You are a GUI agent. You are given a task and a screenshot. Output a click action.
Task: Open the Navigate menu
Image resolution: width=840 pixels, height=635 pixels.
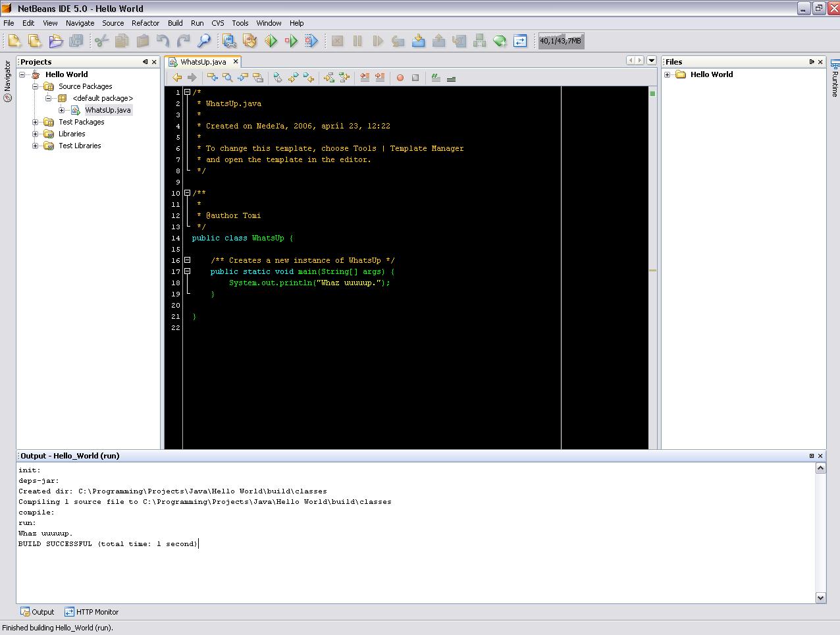[80, 23]
